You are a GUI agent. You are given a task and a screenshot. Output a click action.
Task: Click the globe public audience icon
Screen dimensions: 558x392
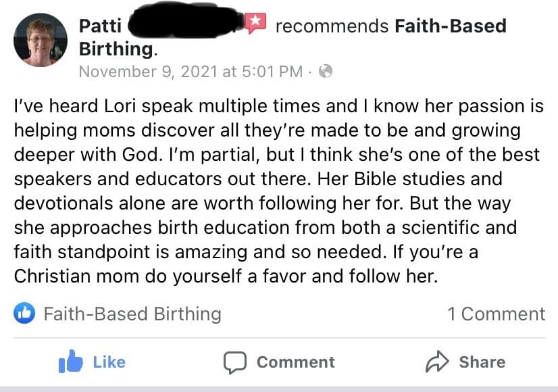(326, 71)
